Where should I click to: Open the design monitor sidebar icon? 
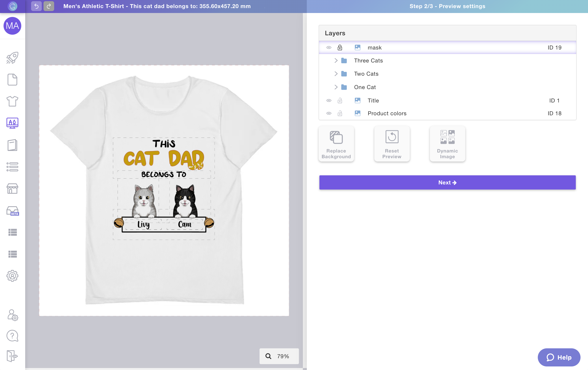12,123
